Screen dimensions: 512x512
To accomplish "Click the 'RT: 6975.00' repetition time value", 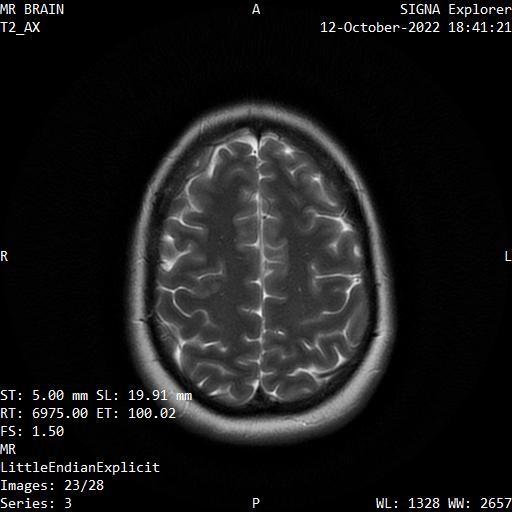I will tap(44, 413).
